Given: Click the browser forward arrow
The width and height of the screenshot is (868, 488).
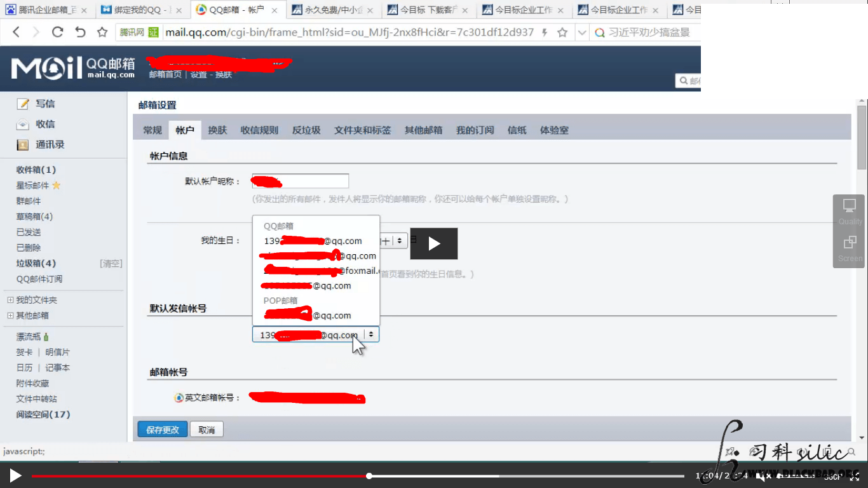Looking at the screenshot, I should click(36, 32).
